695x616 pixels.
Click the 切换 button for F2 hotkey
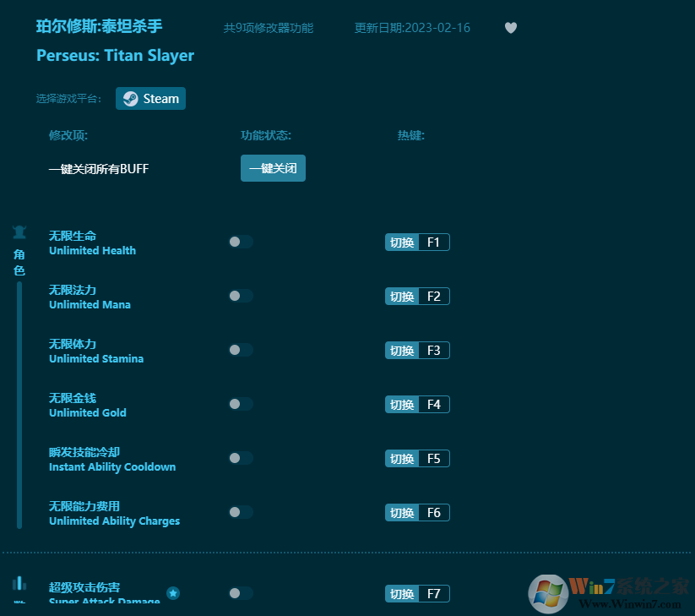[x=402, y=297]
